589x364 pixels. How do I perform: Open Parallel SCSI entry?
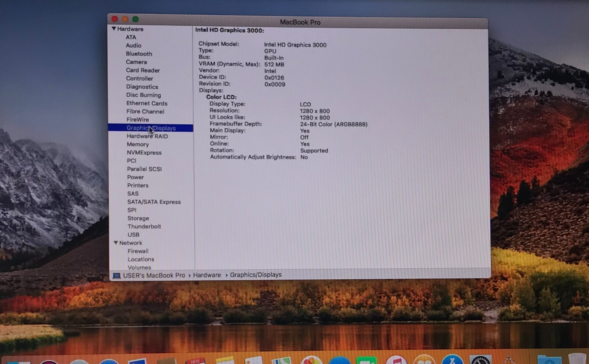pos(144,169)
